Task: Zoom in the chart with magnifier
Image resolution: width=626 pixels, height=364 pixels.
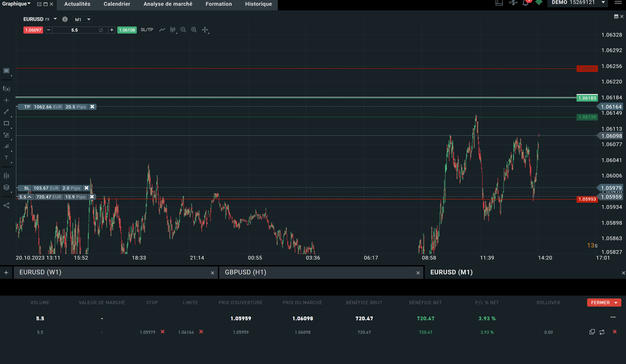Action: click(194, 30)
